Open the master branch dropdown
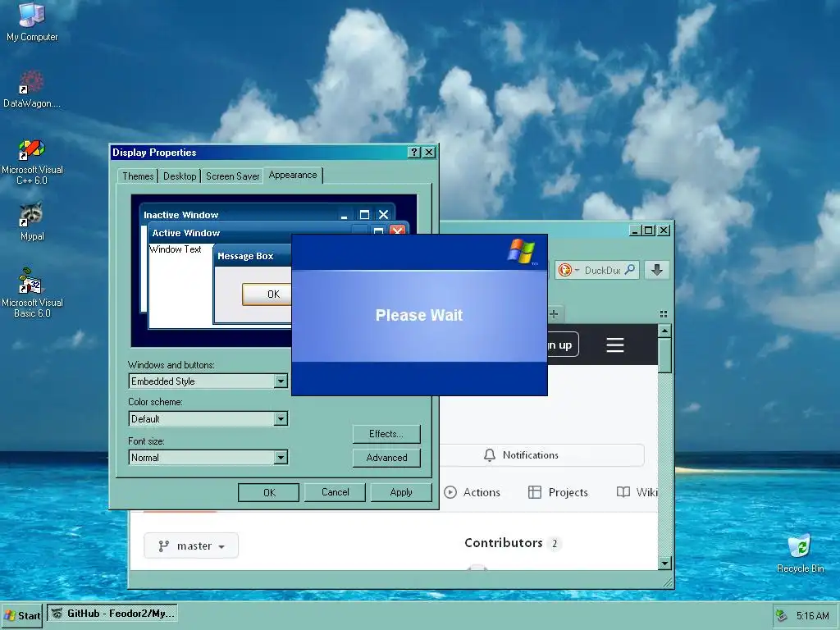Screen dimensions: 840x630 191,546
